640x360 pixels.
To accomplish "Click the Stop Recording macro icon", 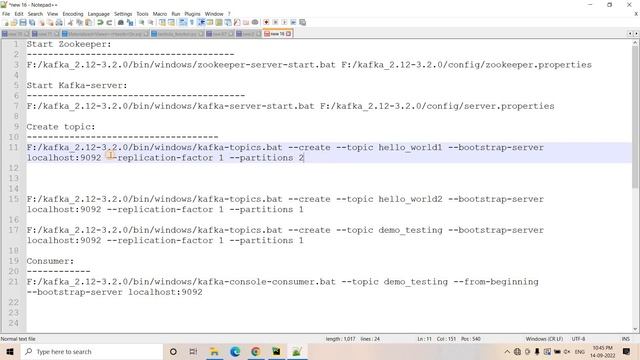I will [275, 22].
